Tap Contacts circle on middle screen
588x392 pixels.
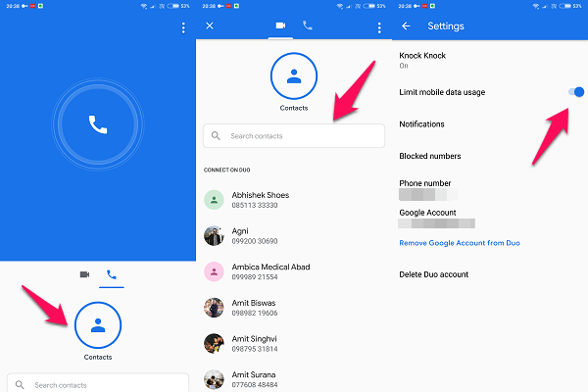294,76
